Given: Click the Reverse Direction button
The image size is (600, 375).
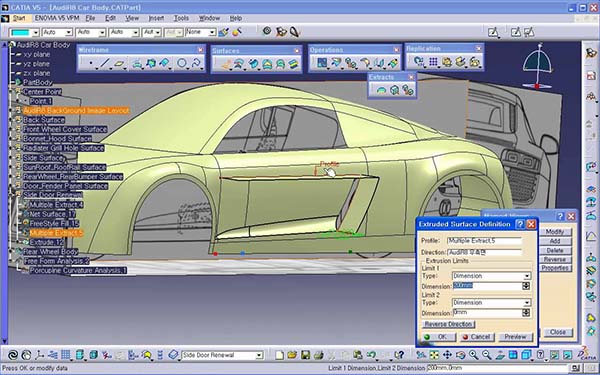Looking at the screenshot, I should point(448,324).
